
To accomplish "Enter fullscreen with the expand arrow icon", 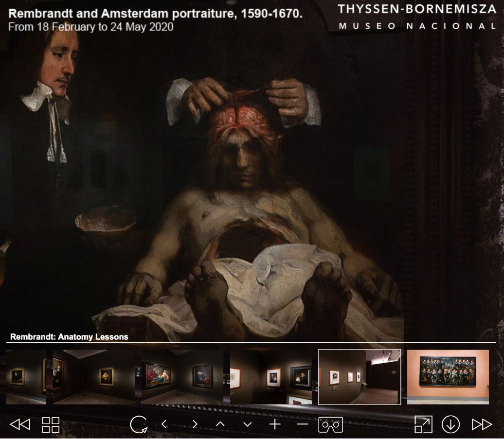I will click(423, 424).
